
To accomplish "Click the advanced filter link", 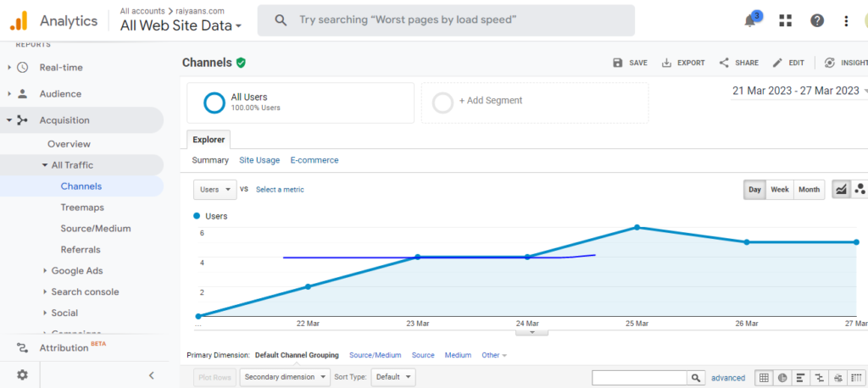I will tap(728, 378).
